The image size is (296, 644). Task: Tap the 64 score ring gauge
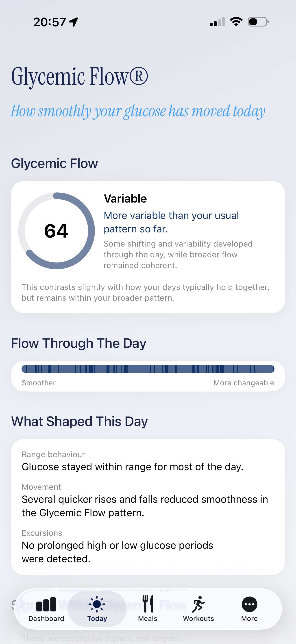[57, 231]
